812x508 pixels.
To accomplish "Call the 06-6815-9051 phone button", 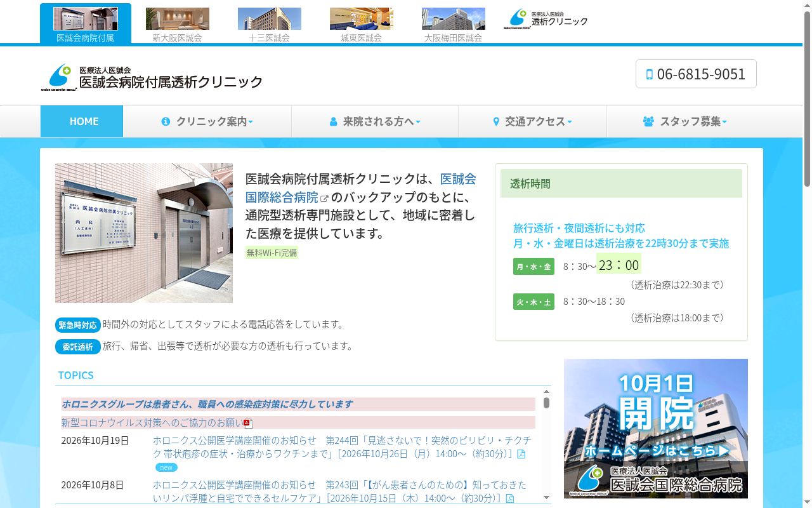I will click(696, 74).
